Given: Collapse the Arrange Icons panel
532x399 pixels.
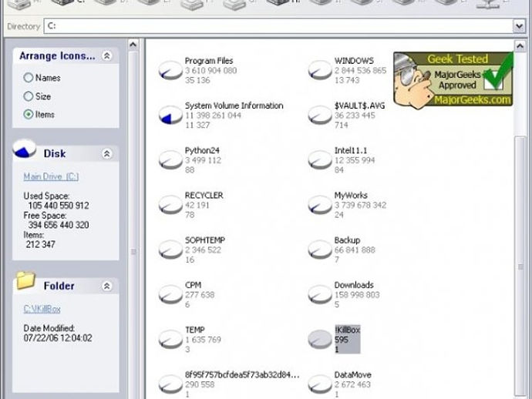Looking at the screenshot, I should (107, 56).
